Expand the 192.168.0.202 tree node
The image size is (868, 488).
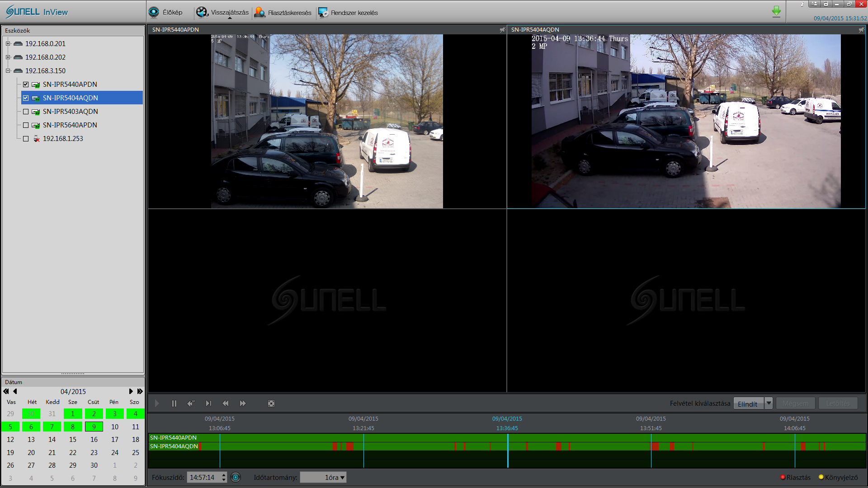(x=8, y=57)
